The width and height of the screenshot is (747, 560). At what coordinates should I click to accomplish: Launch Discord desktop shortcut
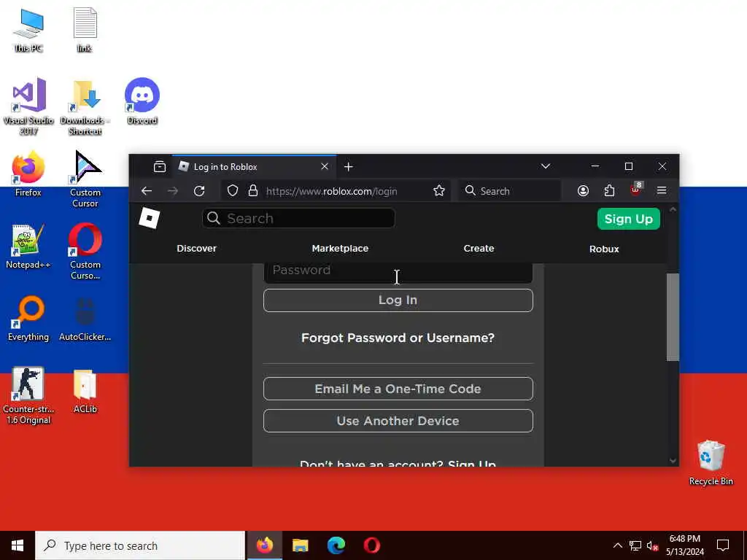point(142,101)
